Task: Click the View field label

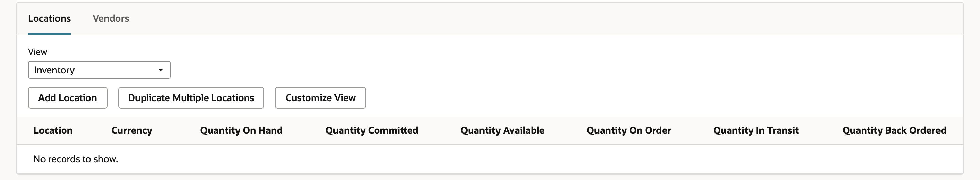Action: (37, 52)
